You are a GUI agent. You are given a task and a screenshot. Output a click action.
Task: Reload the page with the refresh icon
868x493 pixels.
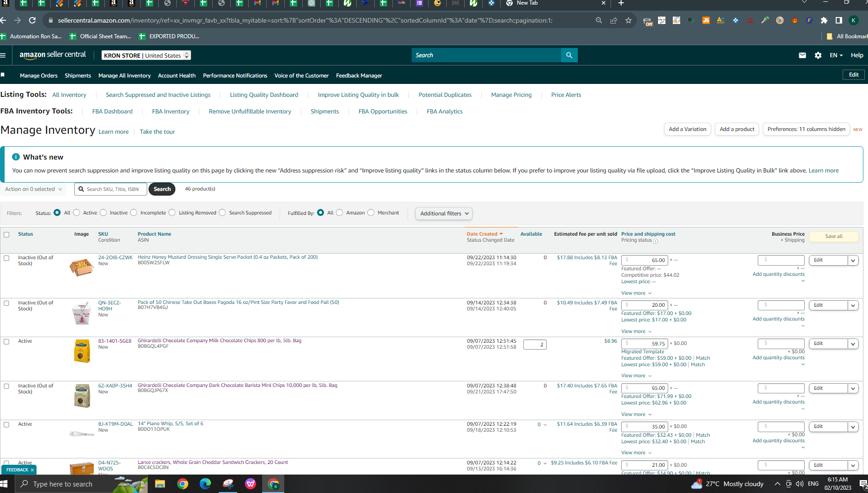pos(32,20)
